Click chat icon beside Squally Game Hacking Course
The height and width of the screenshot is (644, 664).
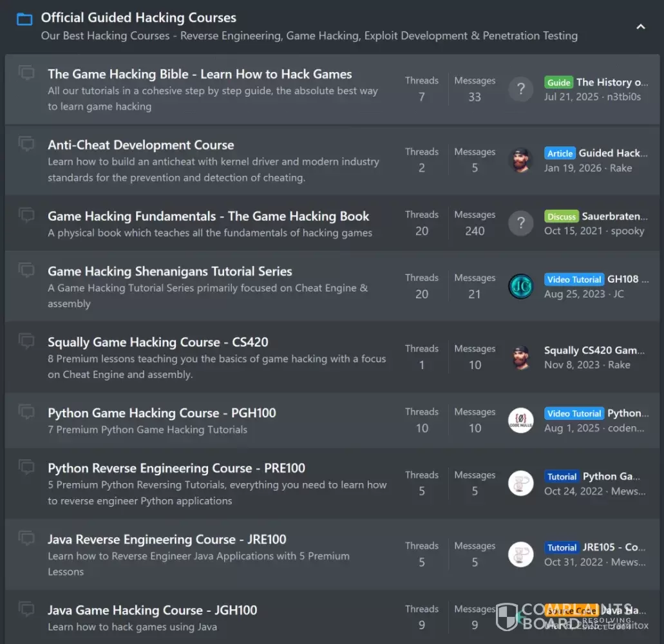pyautogui.click(x=26, y=341)
